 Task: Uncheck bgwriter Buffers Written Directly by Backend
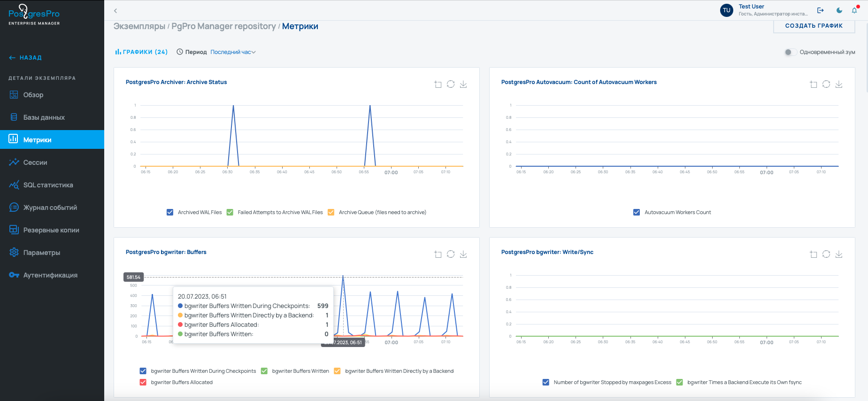[337, 371]
